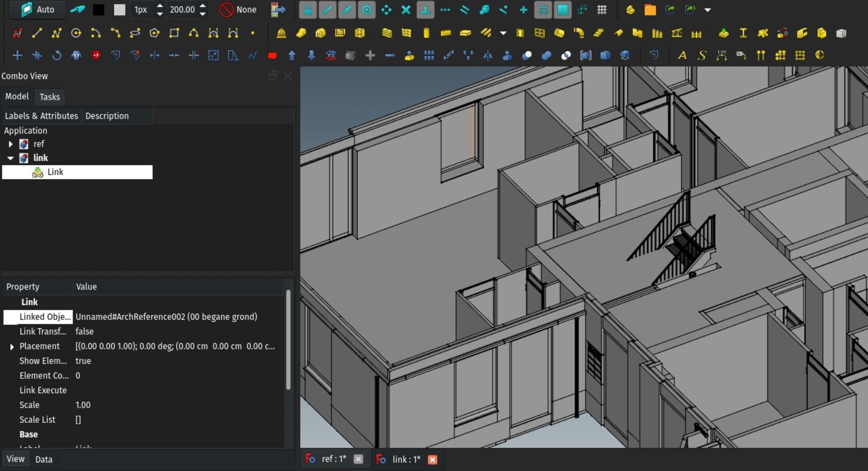This screenshot has width=868, height=471.
Task: Click the Auto working plane button
Action: [x=38, y=9]
